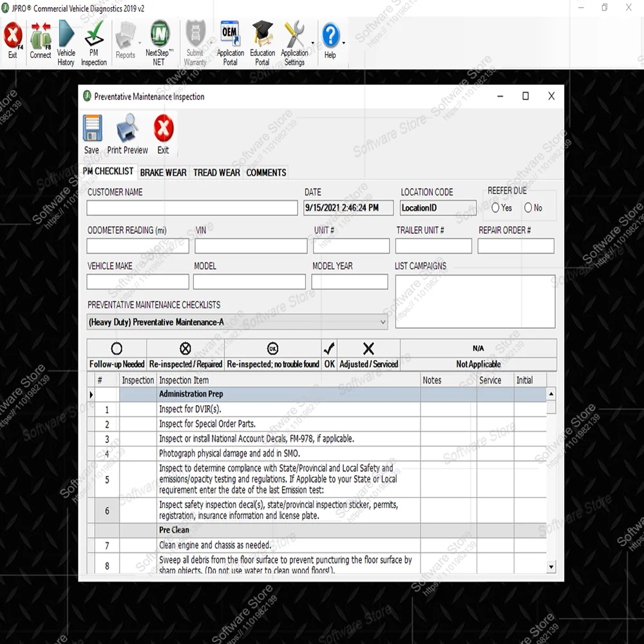Viewport: 644px width, 644px height.
Task: Click the Vehicle Make input field
Action: point(138,282)
